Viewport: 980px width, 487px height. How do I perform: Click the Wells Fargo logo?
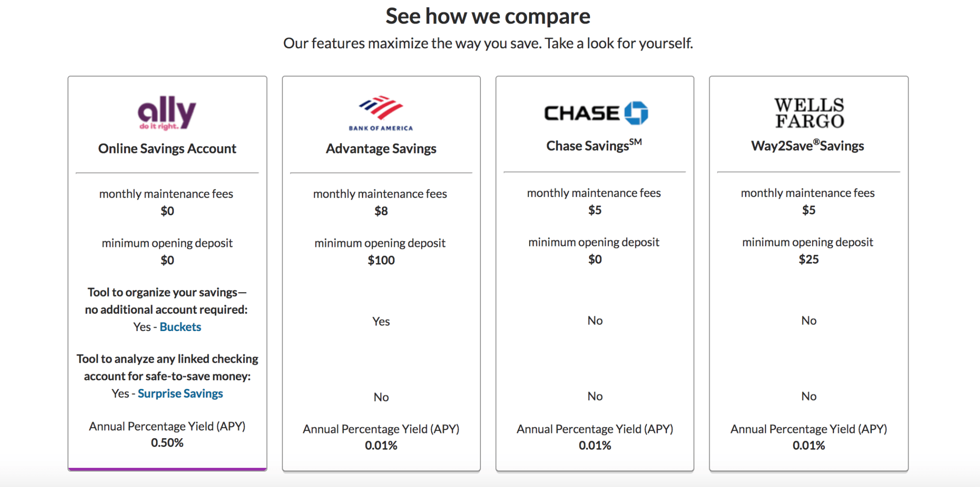[809, 113]
